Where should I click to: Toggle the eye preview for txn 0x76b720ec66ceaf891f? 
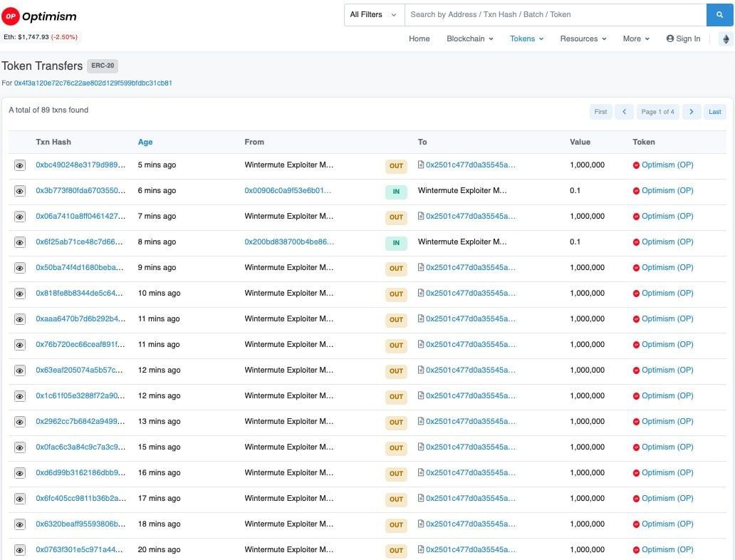[20, 345]
